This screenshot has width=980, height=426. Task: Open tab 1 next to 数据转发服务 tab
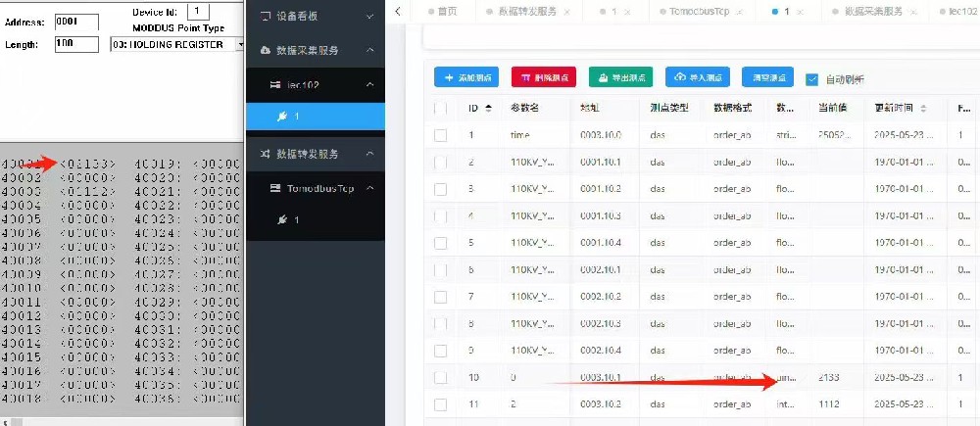coord(613,12)
